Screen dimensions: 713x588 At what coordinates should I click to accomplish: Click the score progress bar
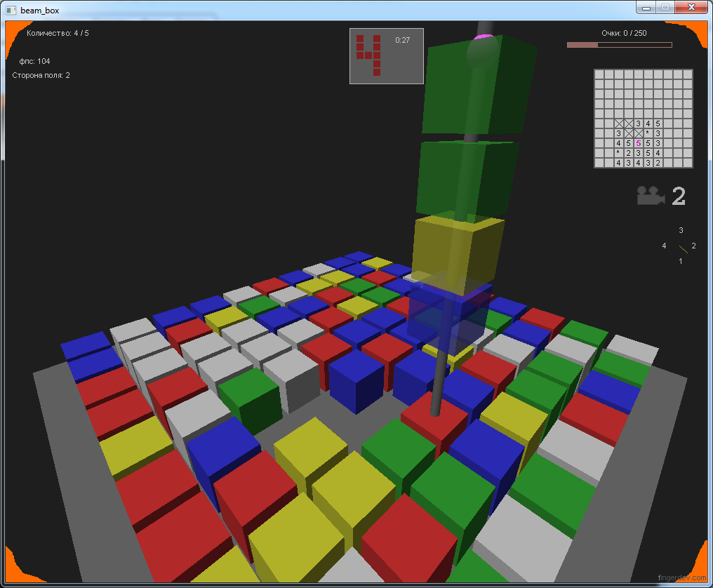click(x=619, y=45)
